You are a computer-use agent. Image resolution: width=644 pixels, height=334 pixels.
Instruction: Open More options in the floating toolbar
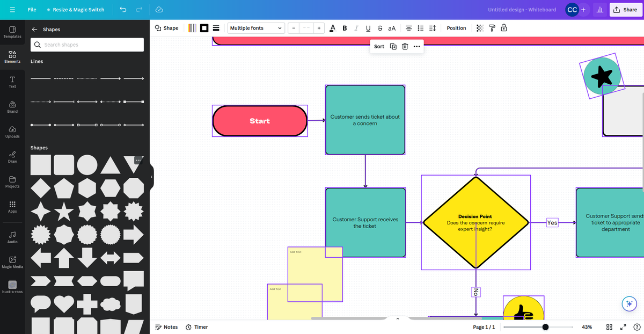[x=417, y=46]
